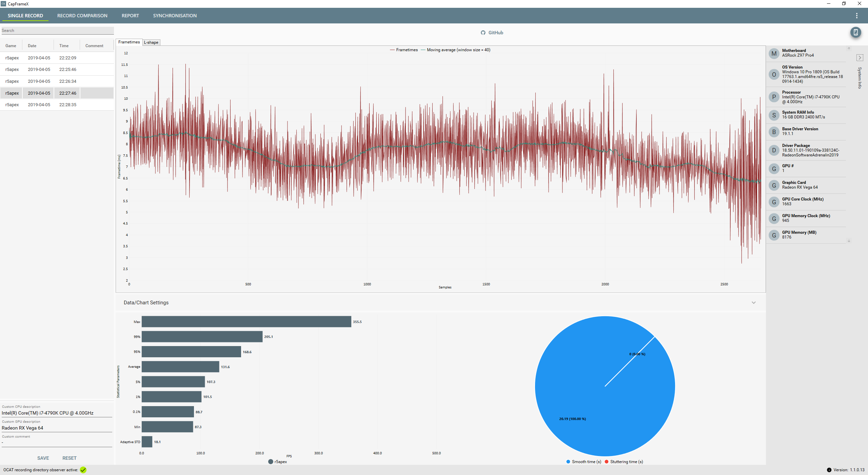
Task: Toggle the r5apex legend dot below bar chart
Action: click(271, 461)
